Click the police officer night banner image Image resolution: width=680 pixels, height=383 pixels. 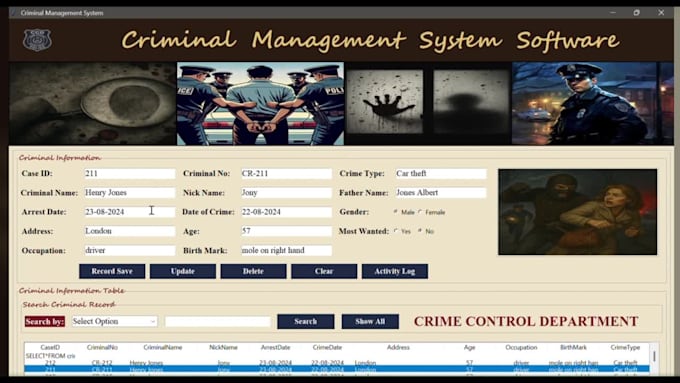click(x=593, y=103)
